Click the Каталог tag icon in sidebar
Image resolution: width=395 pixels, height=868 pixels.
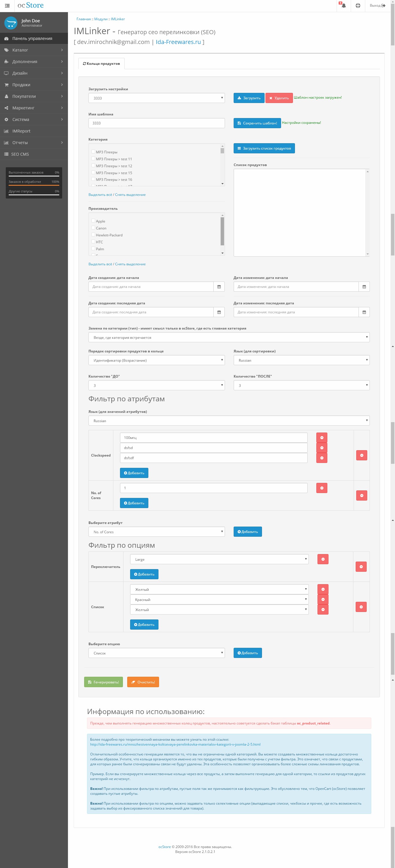click(x=6, y=50)
